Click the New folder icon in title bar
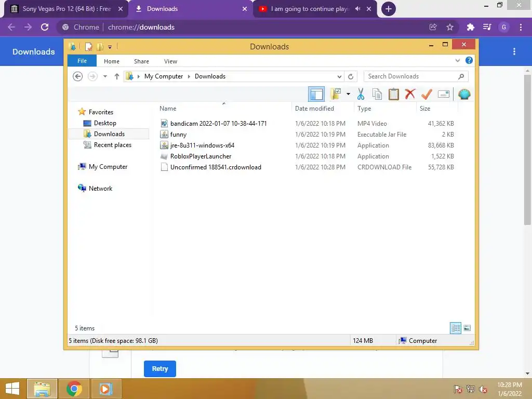The width and height of the screenshot is (532, 399). click(100, 46)
